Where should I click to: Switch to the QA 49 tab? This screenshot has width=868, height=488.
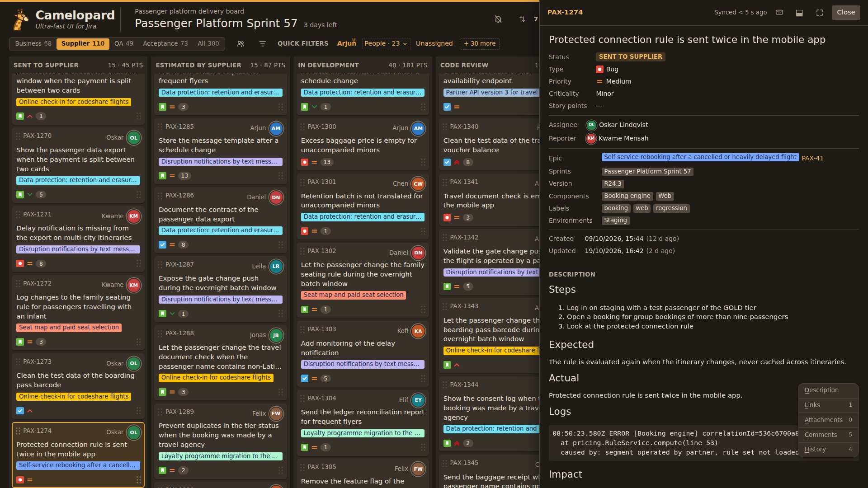pos(124,43)
